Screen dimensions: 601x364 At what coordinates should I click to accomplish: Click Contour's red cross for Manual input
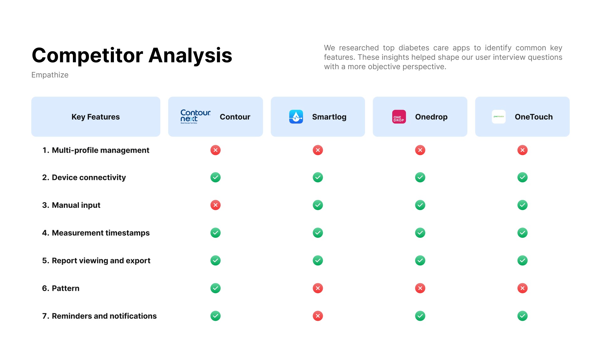215,205
